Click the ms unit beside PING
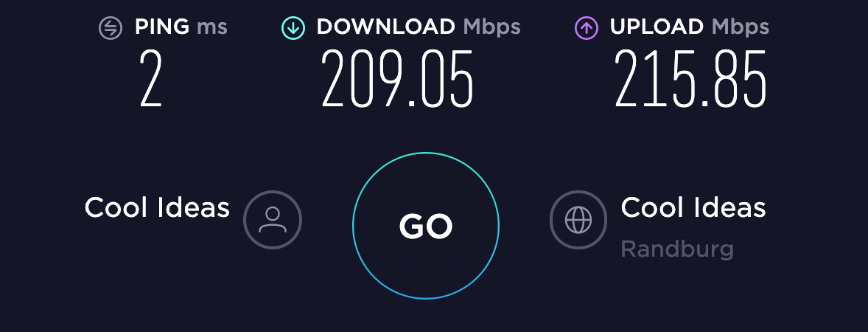Image resolution: width=868 pixels, height=332 pixels. (x=212, y=28)
